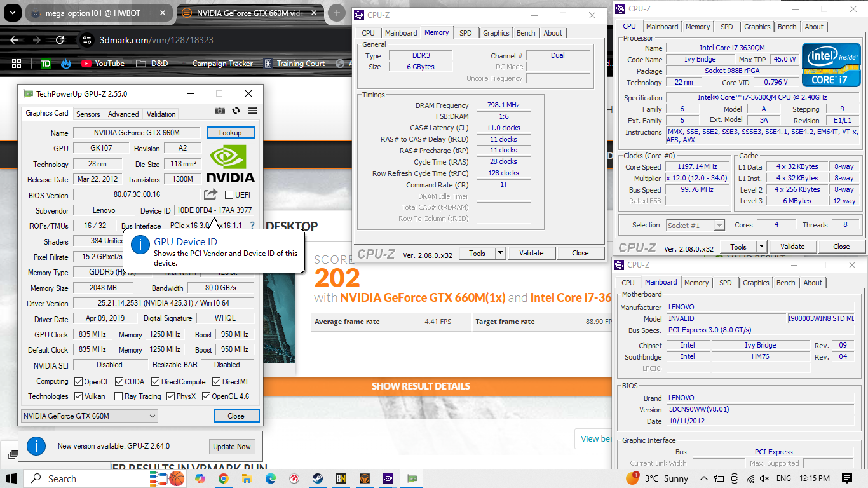Image resolution: width=868 pixels, height=488 pixels.
Task: Open the D&D bookmarks folder
Action: tap(152, 64)
